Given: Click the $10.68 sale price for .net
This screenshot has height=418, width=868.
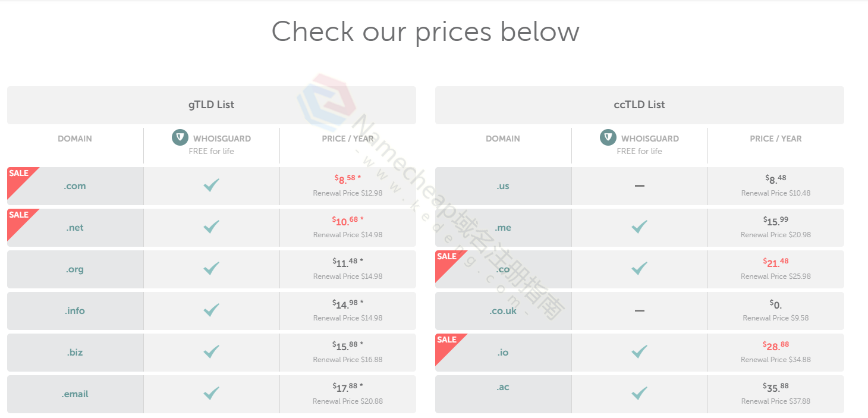Looking at the screenshot, I should (348, 221).
